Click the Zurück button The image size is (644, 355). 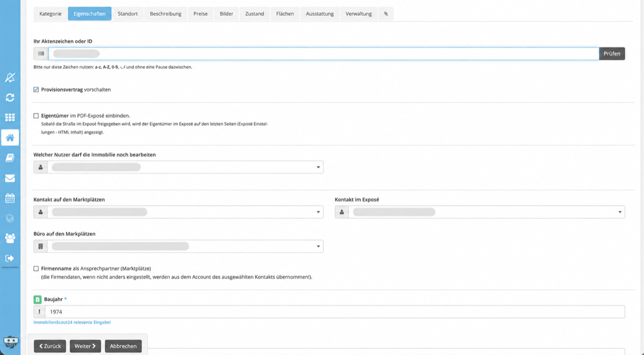click(x=50, y=346)
